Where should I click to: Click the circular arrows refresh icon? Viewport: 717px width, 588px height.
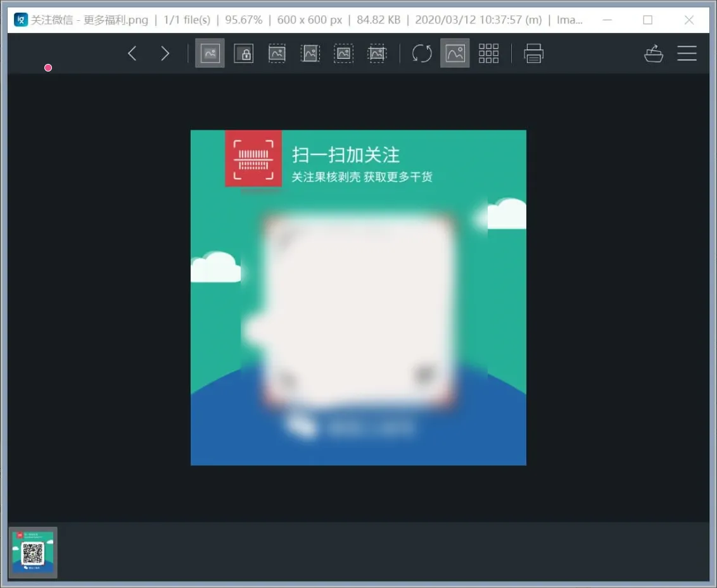422,53
